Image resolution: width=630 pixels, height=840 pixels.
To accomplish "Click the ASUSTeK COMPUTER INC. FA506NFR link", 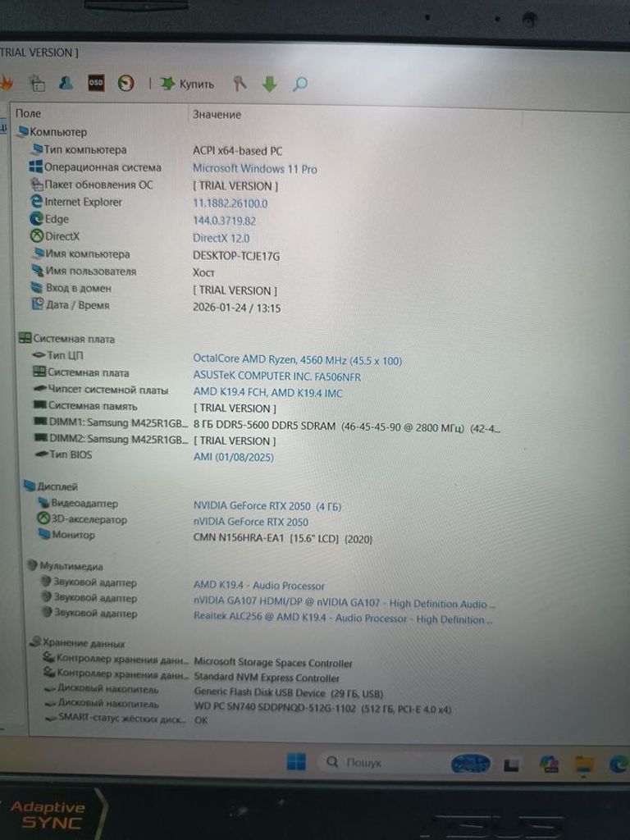I will [x=276, y=377].
